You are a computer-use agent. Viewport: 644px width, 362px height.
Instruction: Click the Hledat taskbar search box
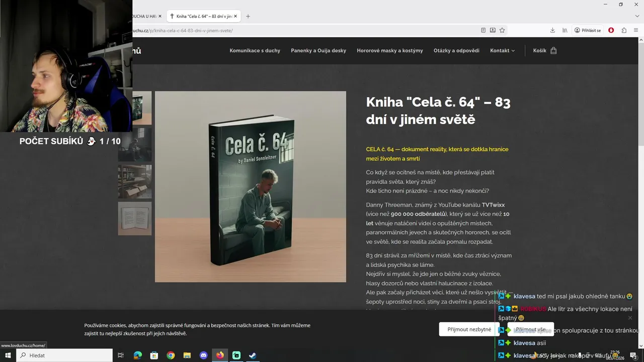(64, 355)
